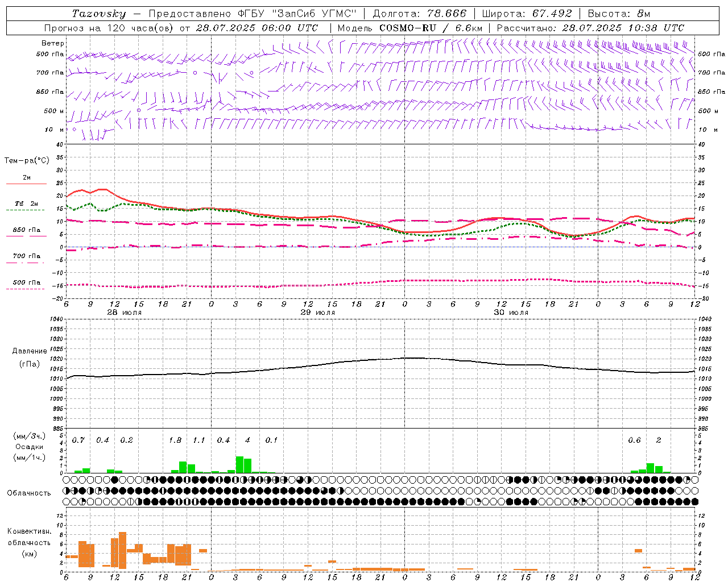Click the solid red legend line under '2м'
Image resolution: width=728 pixels, height=582 pixels.
point(26,184)
